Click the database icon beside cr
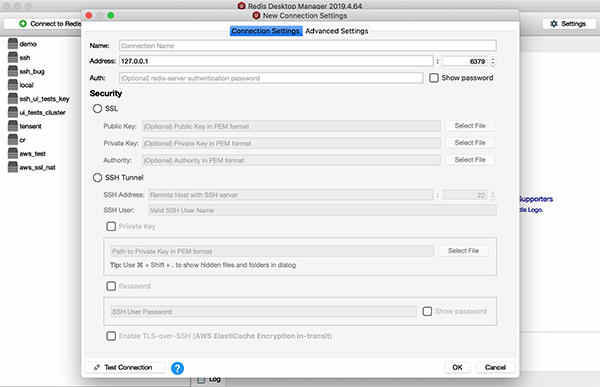 pos(13,140)
